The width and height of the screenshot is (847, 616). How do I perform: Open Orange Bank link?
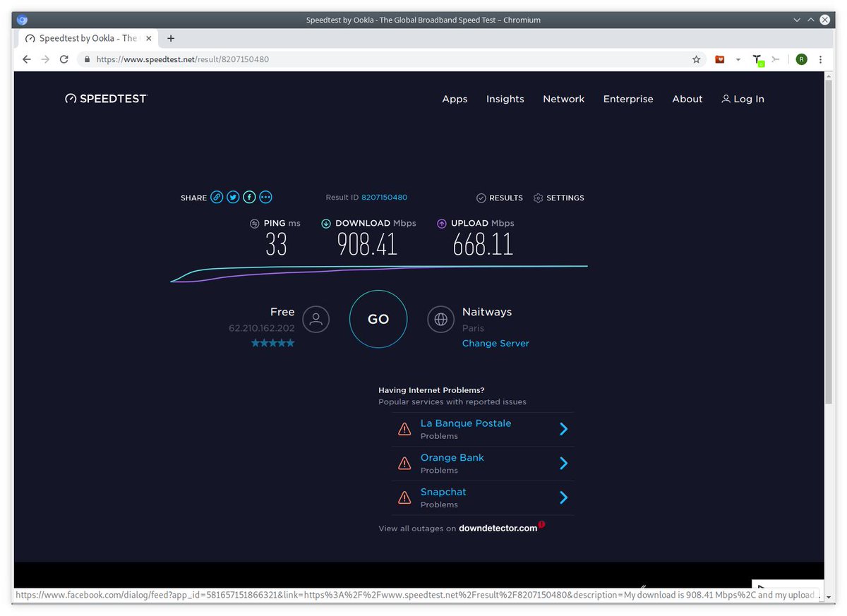click(x=452, y=457)
